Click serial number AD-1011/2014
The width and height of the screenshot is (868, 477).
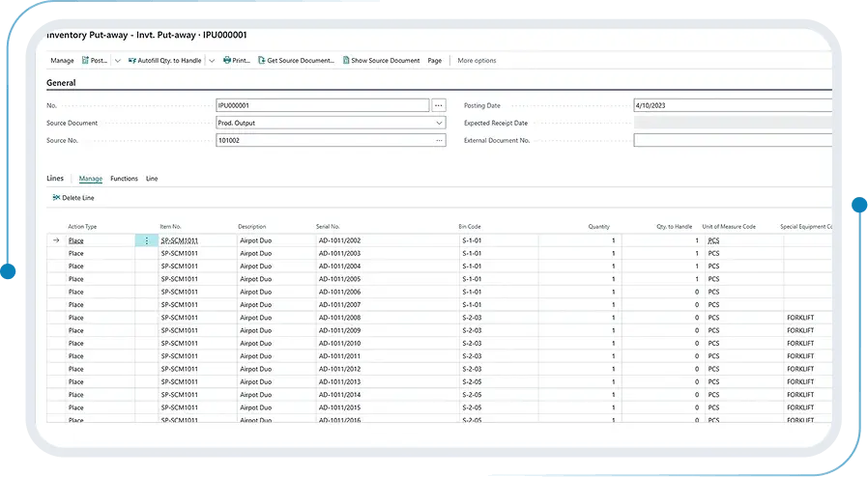[339, 395]
